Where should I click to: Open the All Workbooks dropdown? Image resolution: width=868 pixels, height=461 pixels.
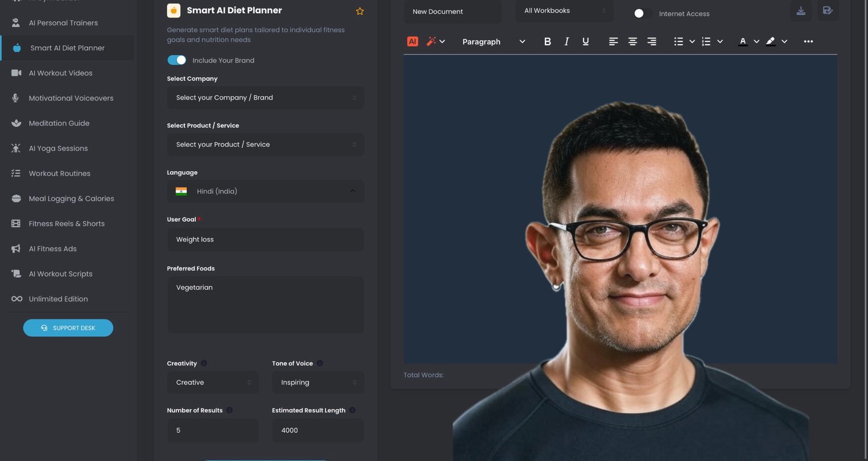(x=565, y=11)
